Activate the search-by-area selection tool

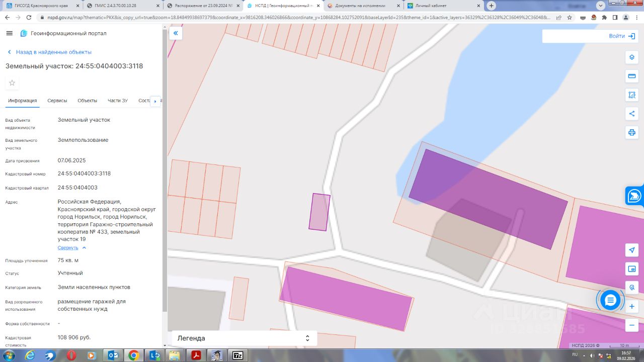pyautogui.click(x=632, y=95)
